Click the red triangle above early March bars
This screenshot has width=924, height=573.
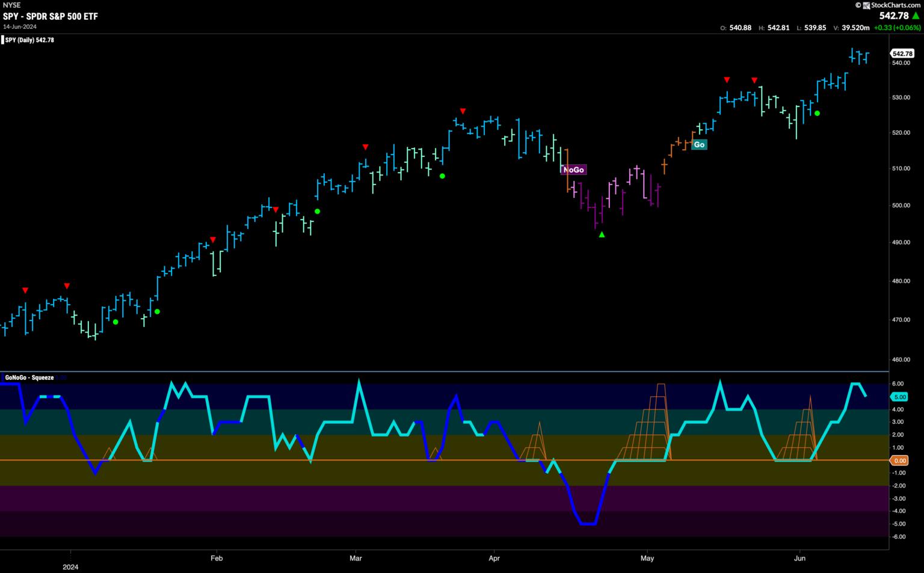click(x=365, y=147)
